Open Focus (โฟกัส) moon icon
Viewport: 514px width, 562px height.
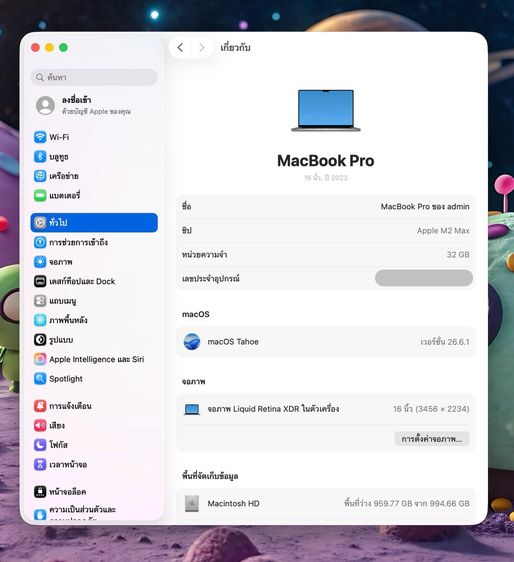40,445
